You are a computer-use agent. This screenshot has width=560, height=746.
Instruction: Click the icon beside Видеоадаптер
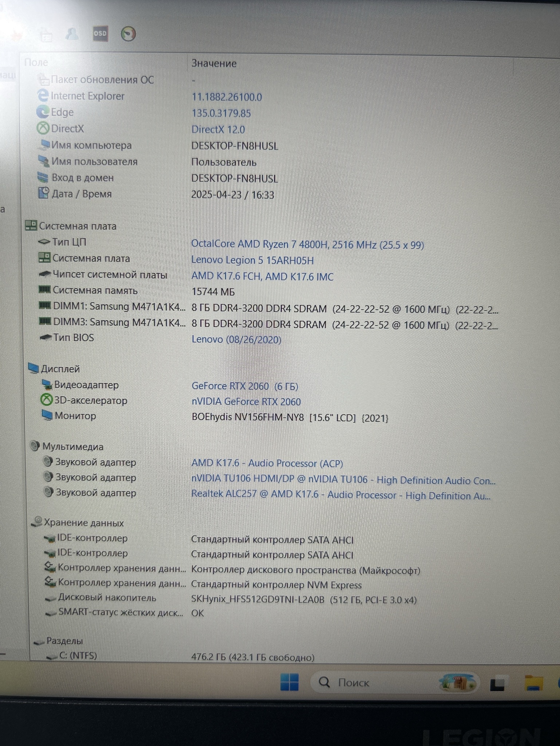(47, 384)
